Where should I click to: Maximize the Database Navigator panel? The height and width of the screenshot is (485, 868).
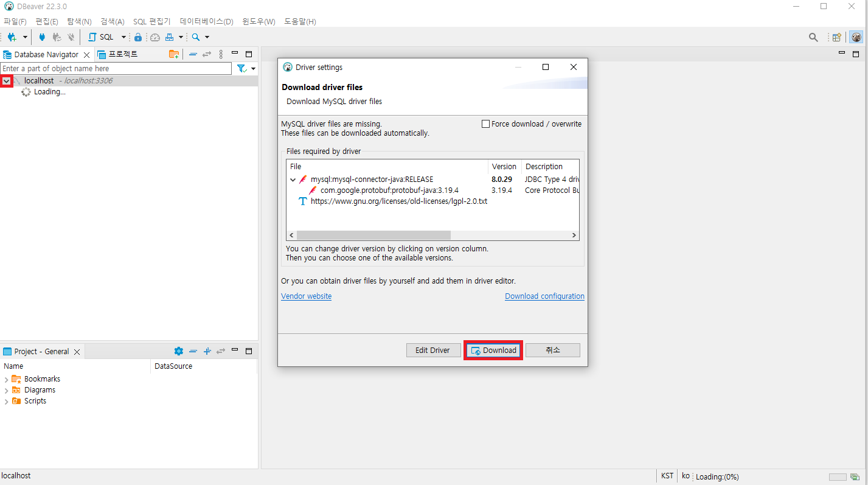pos(248,54)
